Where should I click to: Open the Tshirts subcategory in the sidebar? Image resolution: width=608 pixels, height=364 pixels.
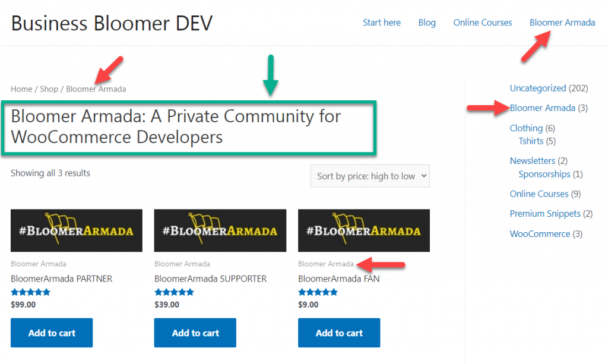(x=531, y=141)
